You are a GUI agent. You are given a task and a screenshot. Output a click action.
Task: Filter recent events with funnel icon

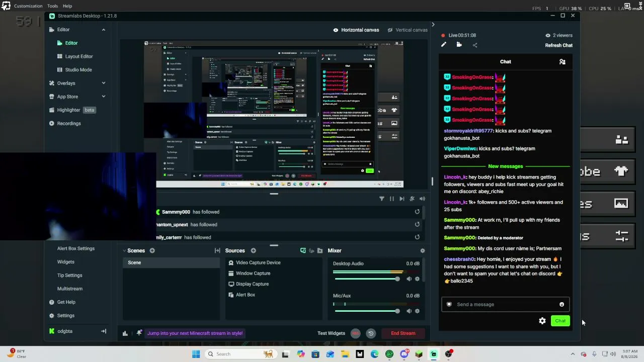[381, 199]
